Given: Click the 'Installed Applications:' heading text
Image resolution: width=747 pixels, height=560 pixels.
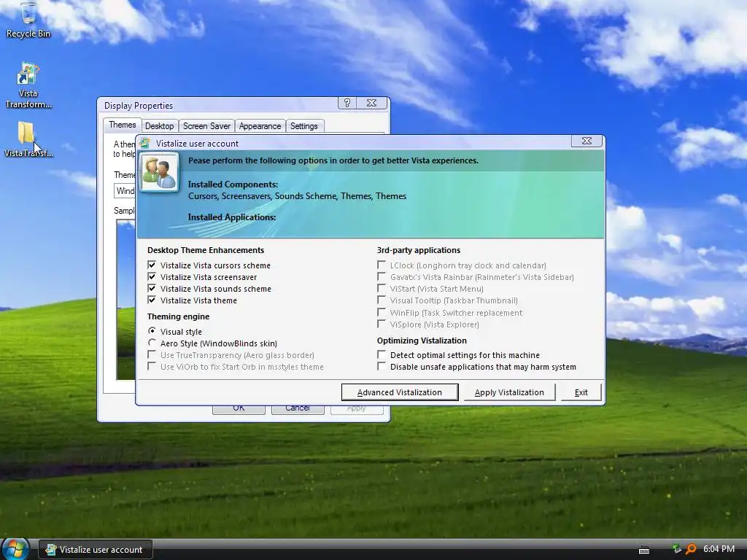Looking at the screenshot, I should point(232,217).
